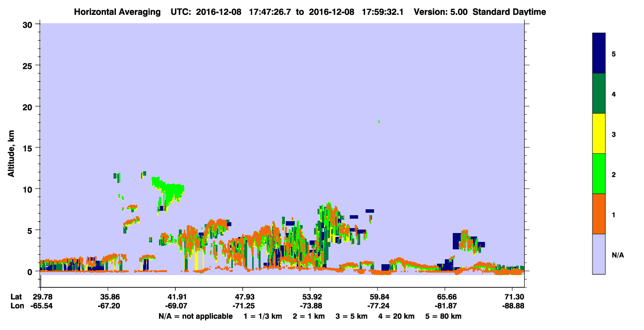Screen dimensions: 644x330
Task: Click the orange color bar segment 1
Action: (x=599, y=214)
